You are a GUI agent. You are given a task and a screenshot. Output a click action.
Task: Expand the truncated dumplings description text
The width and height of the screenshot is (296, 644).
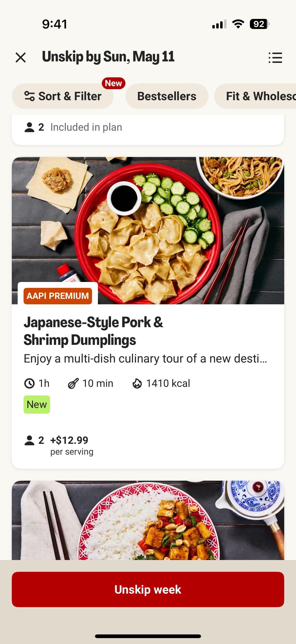(x=145, y=359)
